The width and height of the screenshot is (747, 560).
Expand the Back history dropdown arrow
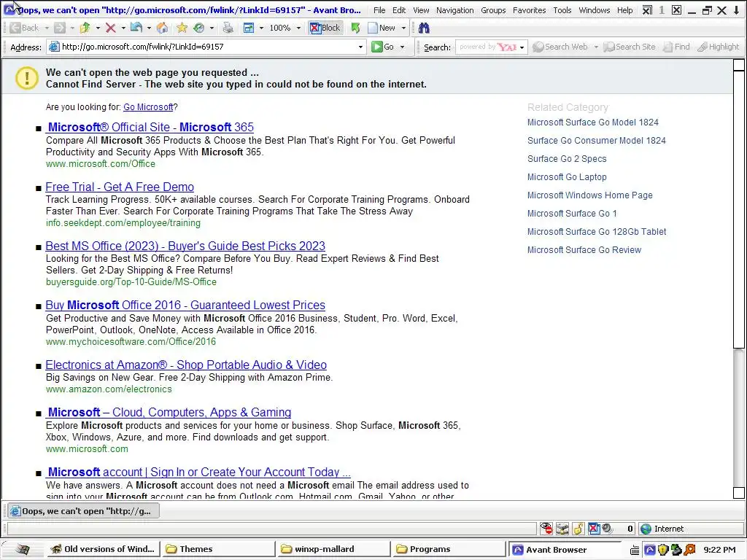[x=47, y=28]
